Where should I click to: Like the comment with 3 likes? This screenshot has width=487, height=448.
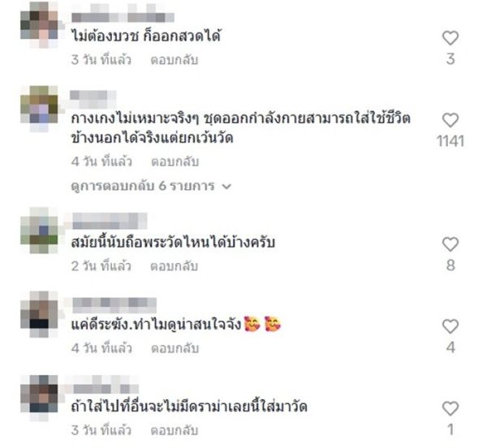click(x=450, y=38)
